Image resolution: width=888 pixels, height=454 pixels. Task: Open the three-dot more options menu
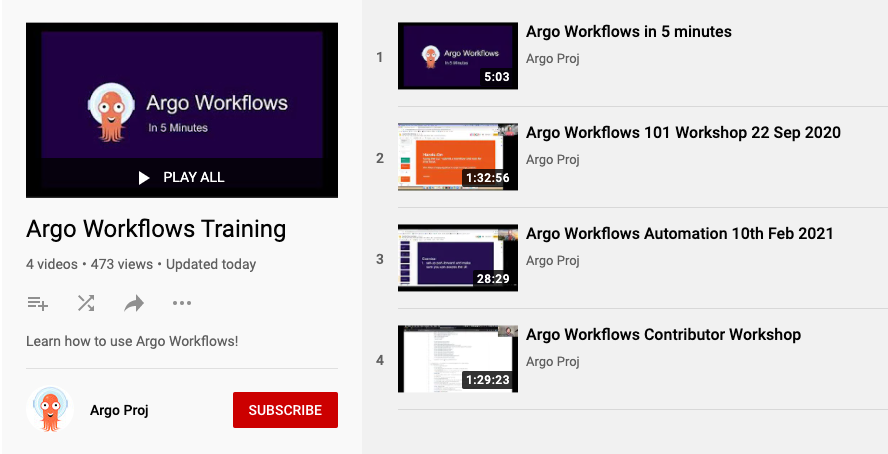click(x=182, y=303)
